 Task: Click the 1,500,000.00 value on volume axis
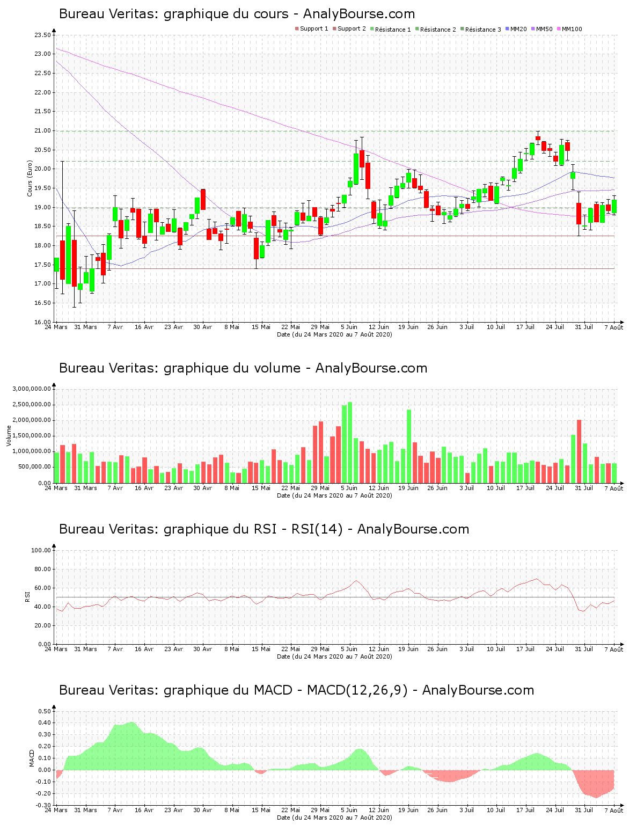coord(32,436)
